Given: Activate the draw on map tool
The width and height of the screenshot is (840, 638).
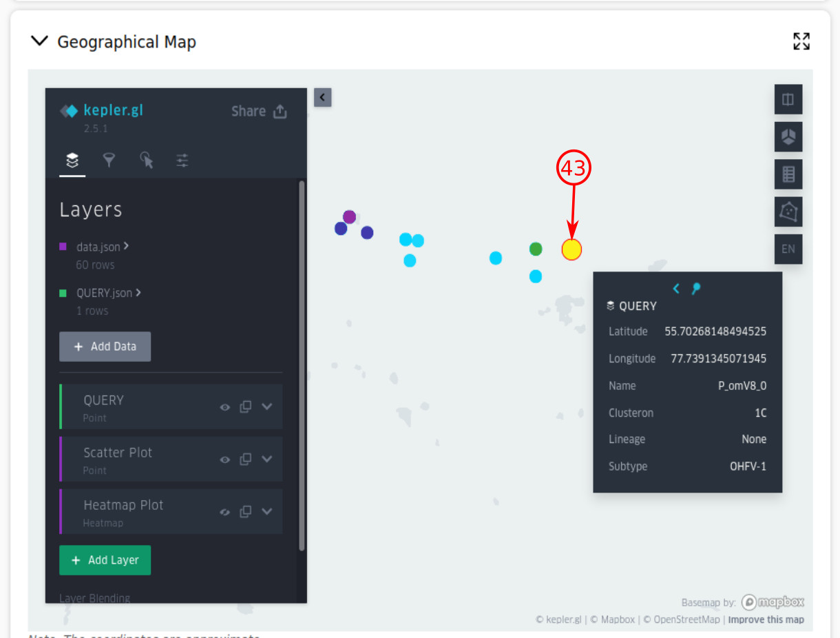Looking at the screenshot, I should click(x=788, y=212).
